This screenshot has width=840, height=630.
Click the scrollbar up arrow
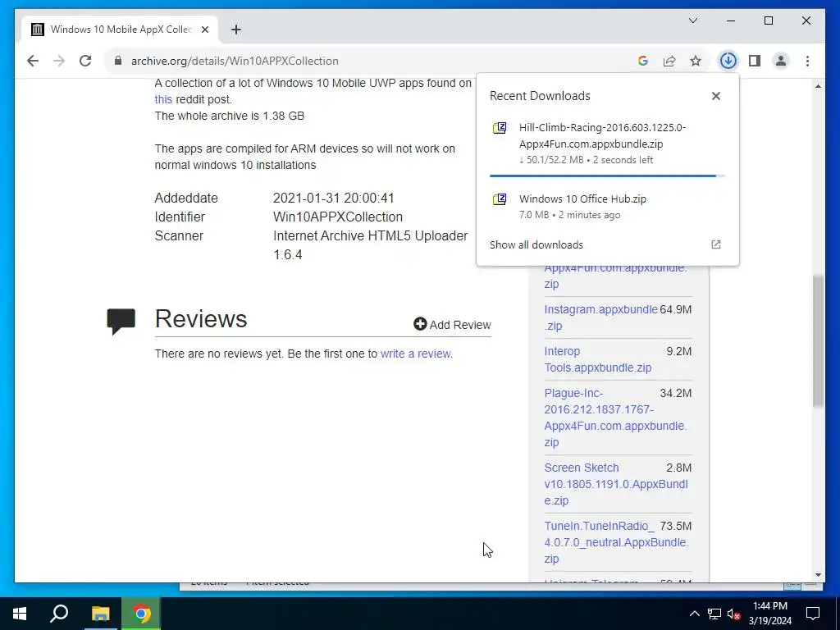(x=818, y=85)
